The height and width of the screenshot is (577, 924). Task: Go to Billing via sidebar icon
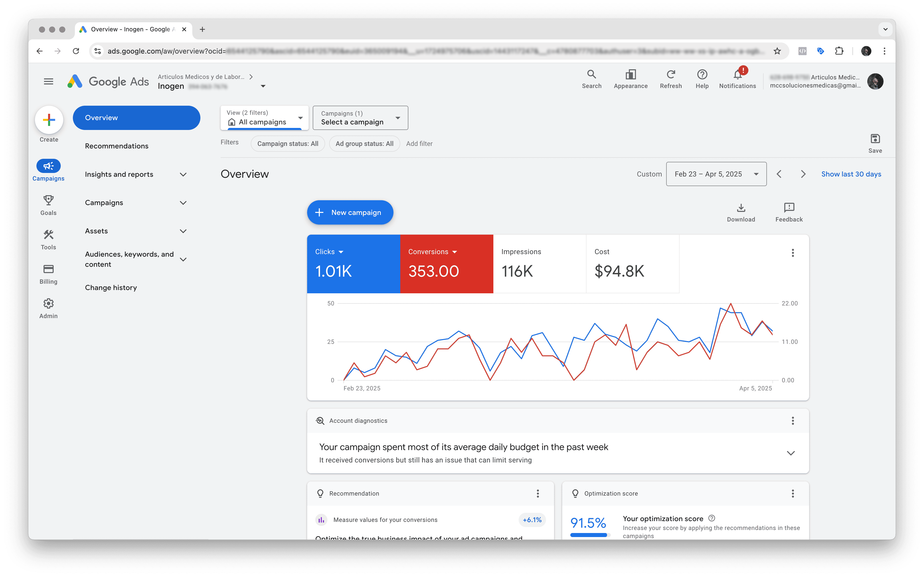pyautogui.click(x=49, y=270)
